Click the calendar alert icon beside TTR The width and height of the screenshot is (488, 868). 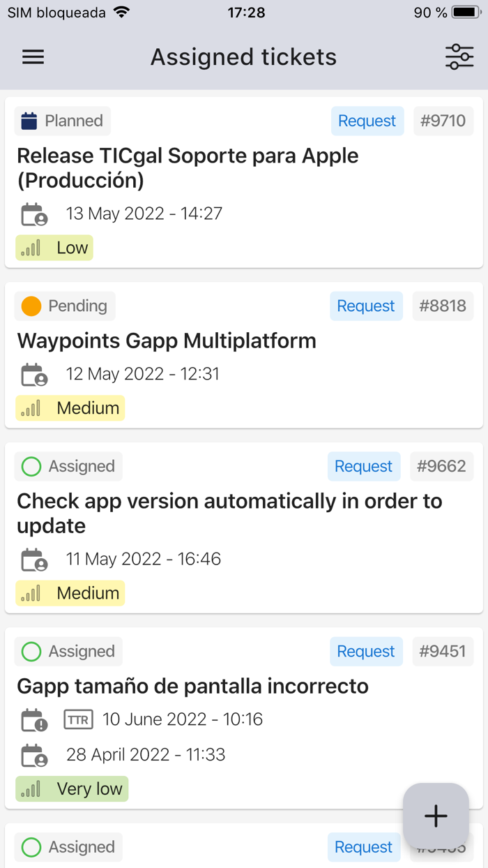click(x=33, y=720)
